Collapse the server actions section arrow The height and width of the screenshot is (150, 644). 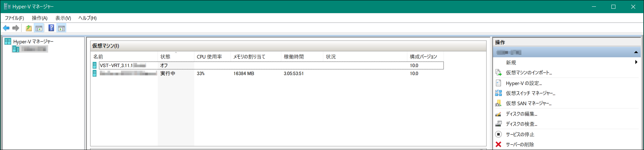pyautogui.click(x=636, y=52)
